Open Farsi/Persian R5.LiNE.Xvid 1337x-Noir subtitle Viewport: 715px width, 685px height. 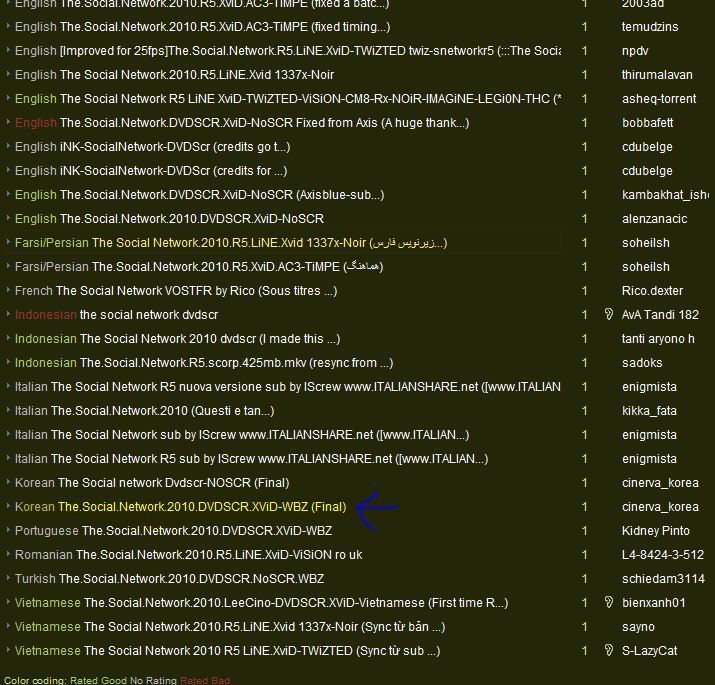231,243
